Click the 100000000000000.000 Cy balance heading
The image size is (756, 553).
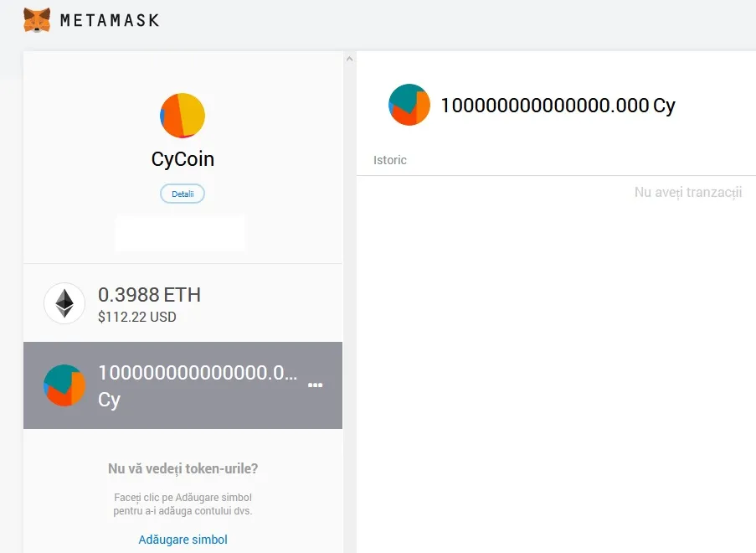coord(558,106)
